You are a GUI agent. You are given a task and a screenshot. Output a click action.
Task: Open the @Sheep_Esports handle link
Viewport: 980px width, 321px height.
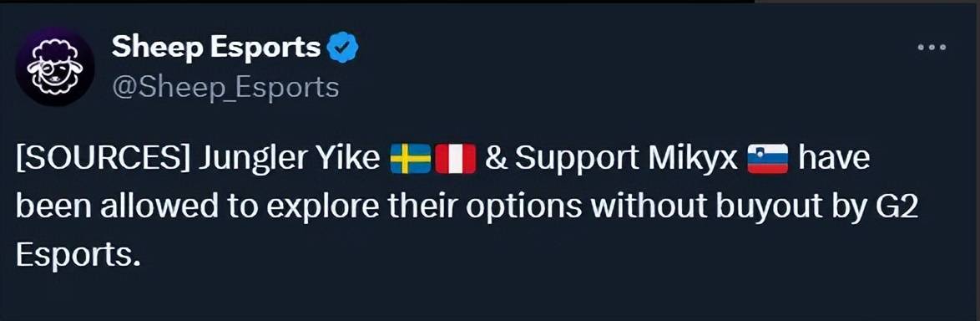(x=225, y=88)
